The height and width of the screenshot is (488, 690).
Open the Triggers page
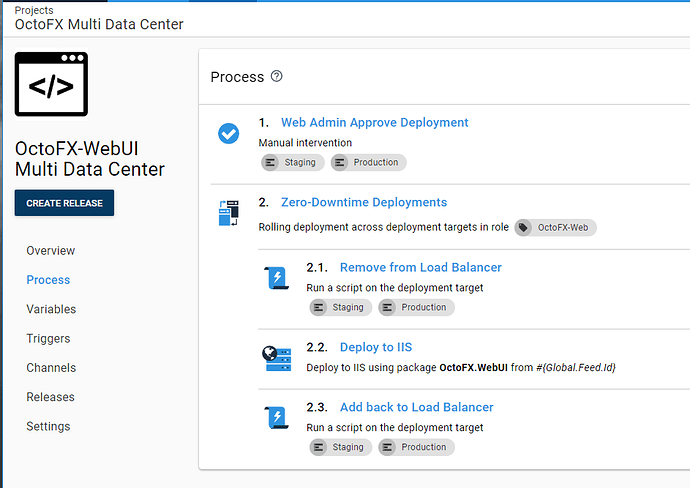48,338
